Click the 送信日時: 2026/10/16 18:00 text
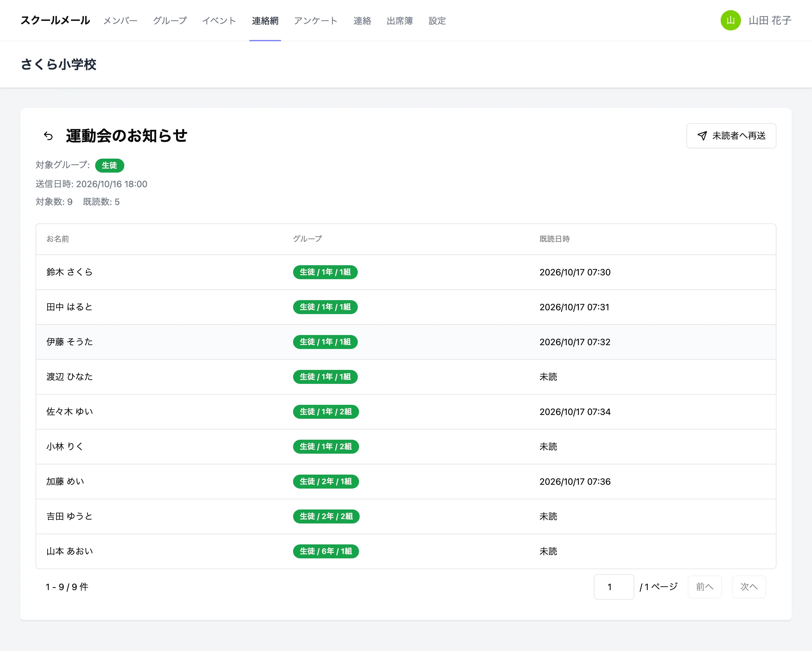Image resolution: width=812 pixels, height=651 pixels. click(91, 184)
